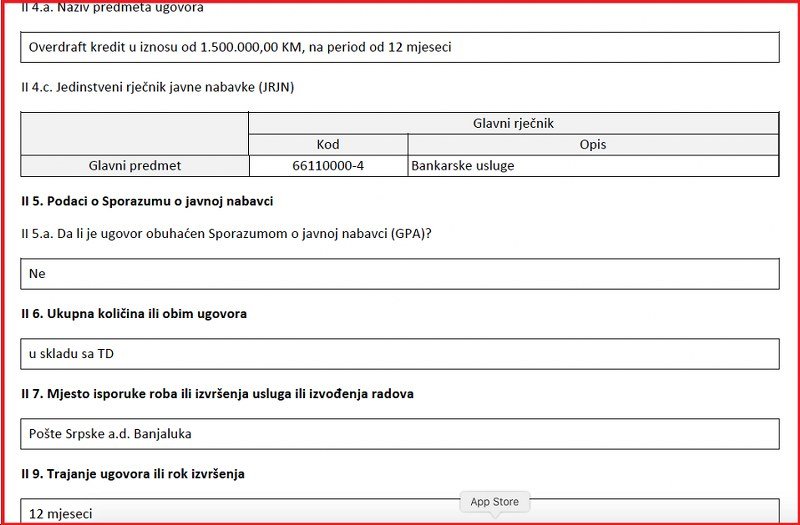This screenshot has width=800, height=525.
Task: Click heading 'II 6. Ukupna količina ili obim ugovora'
Action: (x=134, y=314)
